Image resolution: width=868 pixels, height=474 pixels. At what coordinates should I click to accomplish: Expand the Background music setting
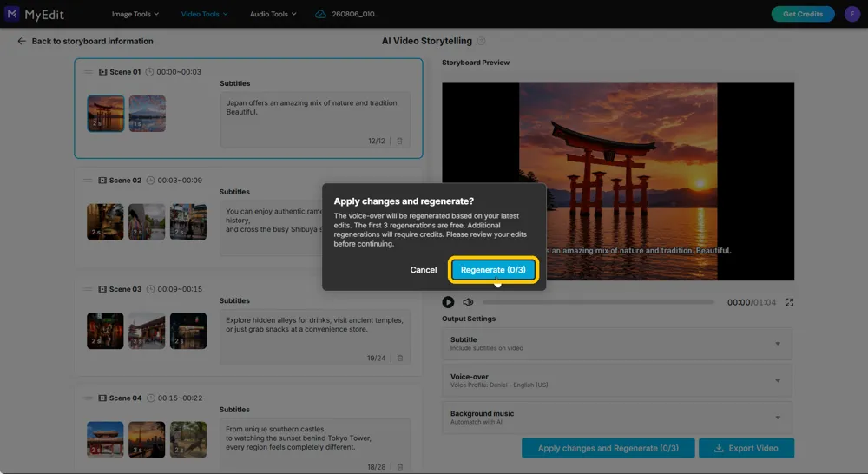(617, 418)
